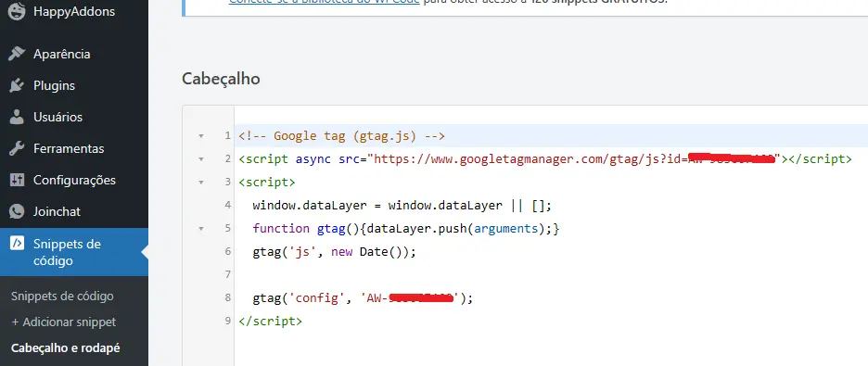The image size is (868, 366).
Task: Click the Joinchat chat bubble icon
Action: [17, 212]
